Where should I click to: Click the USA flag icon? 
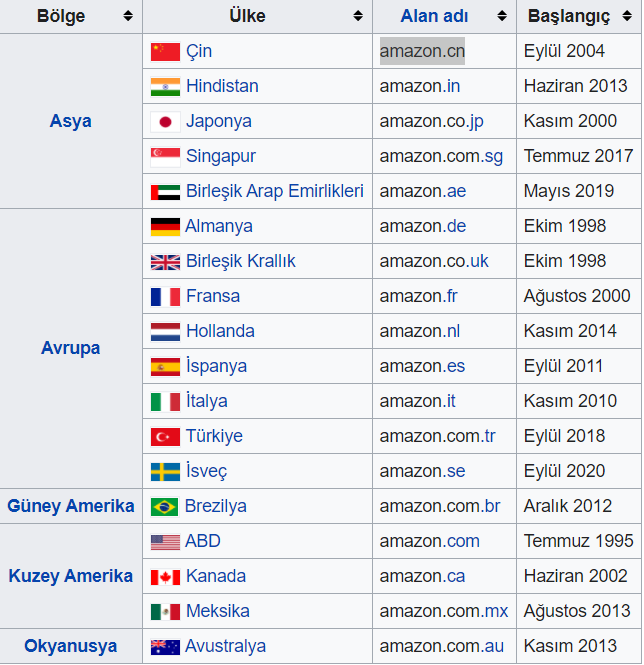[x=165, y=542]
